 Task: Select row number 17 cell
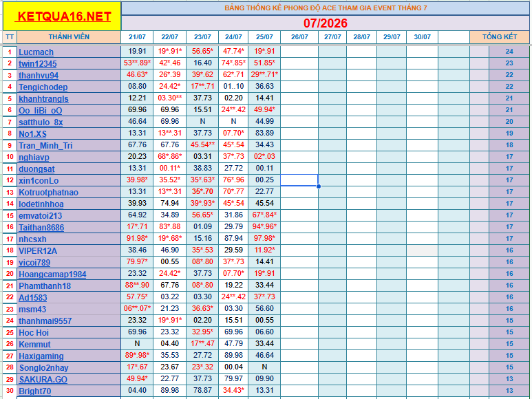(10, 239)
